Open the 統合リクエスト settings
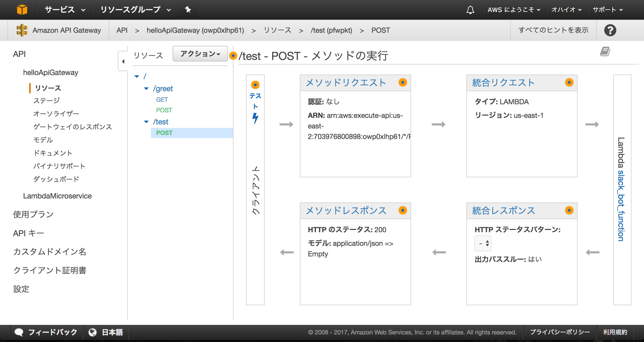Screen dimensions: 644x342 point(504,83)
